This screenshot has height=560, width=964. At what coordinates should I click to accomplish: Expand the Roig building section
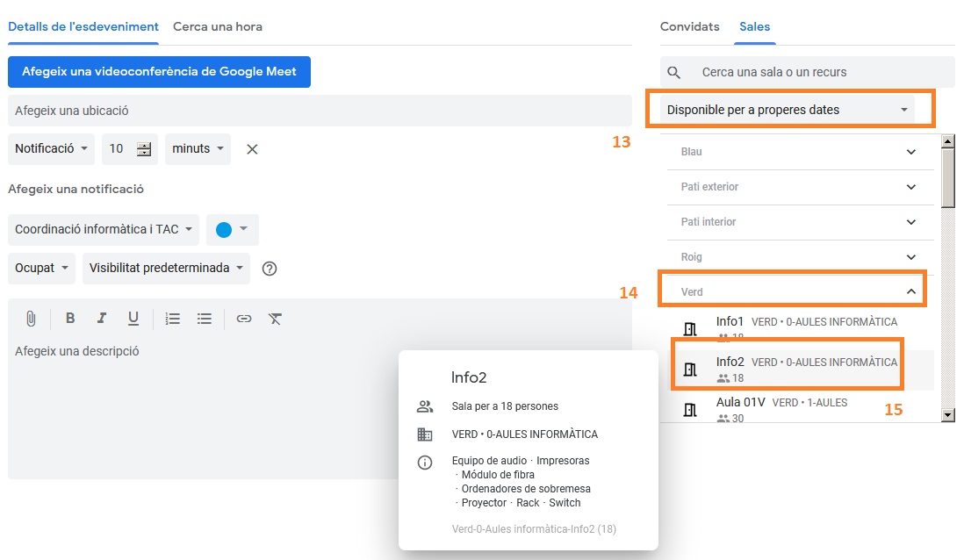click(x=800, y=257)
